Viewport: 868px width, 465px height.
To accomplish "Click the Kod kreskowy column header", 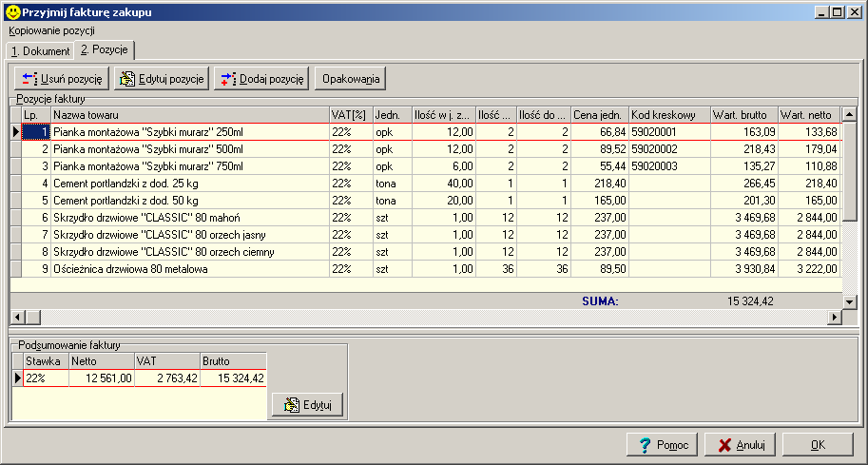I will point(670,115).
